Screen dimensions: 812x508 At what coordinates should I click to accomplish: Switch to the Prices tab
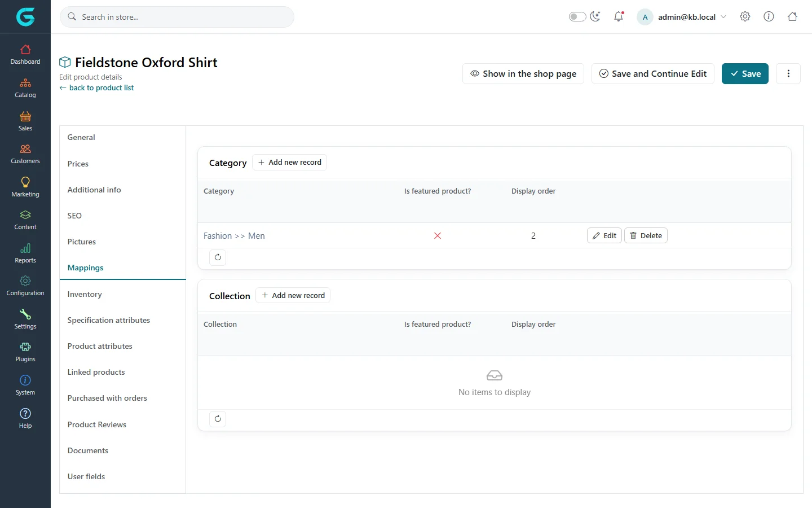click(x=123, y=164)
